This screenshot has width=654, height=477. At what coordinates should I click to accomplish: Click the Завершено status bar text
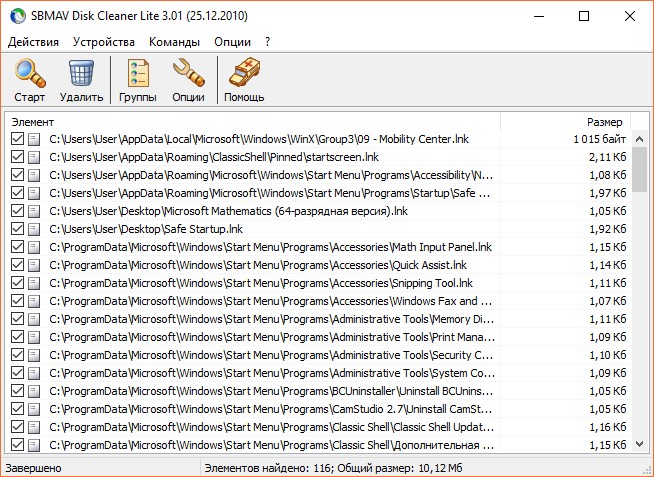click(x=33, y=468)
